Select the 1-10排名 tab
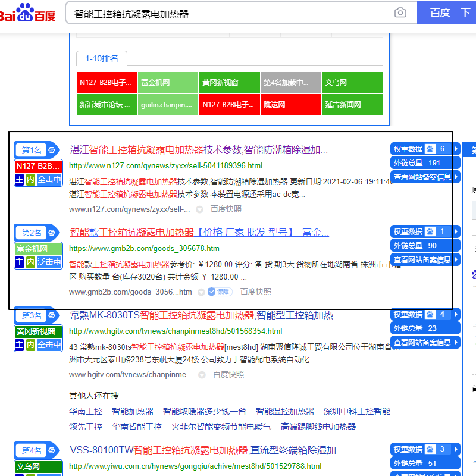 point(101,58)
